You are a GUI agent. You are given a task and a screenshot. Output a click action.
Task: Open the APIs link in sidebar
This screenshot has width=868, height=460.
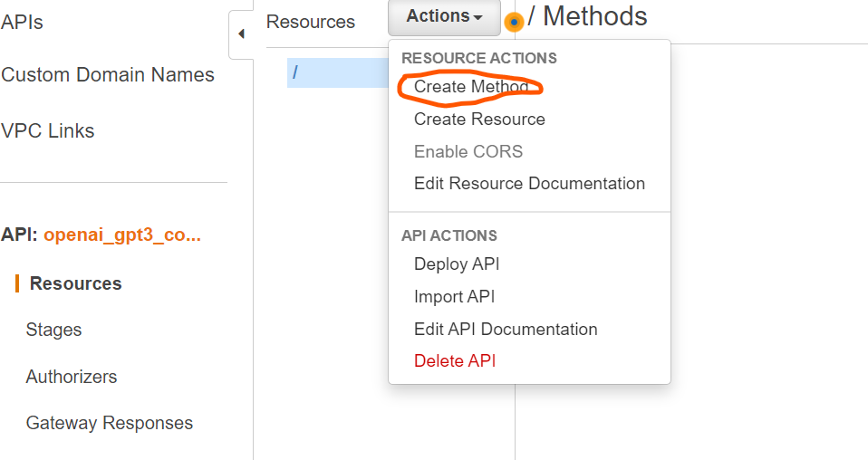point(22,22)
